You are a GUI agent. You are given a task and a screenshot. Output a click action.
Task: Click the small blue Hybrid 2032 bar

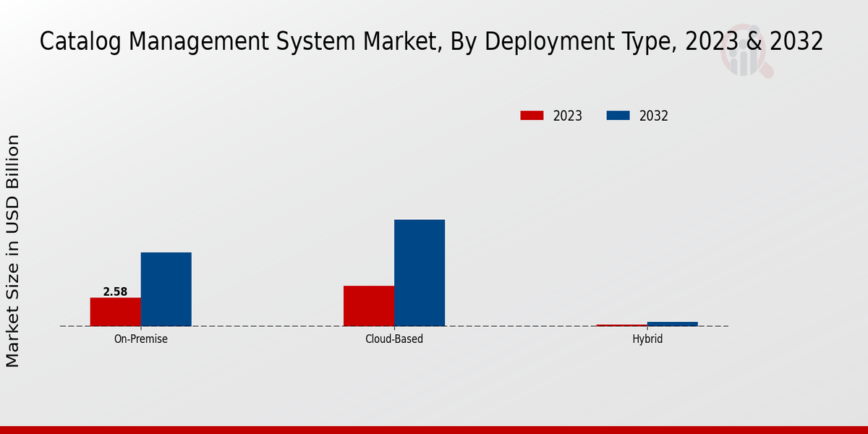click(672, 324)
